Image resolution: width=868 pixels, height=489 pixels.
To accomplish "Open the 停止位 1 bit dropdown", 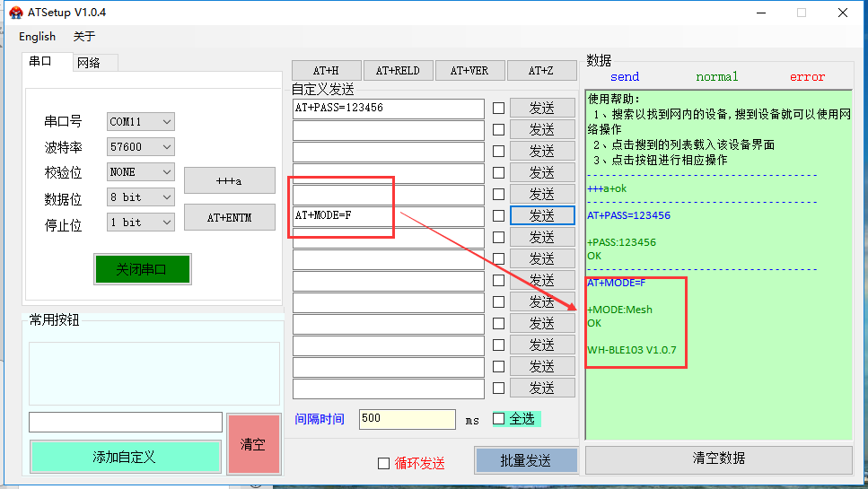I will (x=141, y=222).
